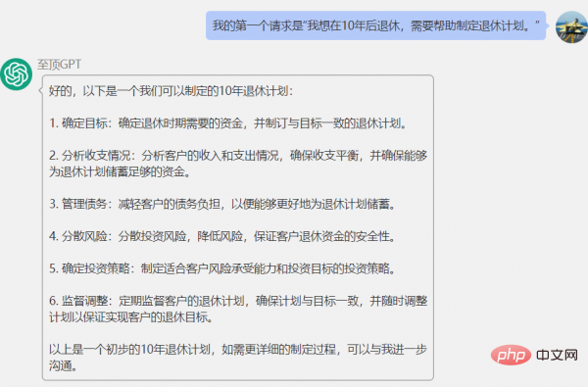Click list item 3 管理债务

[x=222, y=204]
